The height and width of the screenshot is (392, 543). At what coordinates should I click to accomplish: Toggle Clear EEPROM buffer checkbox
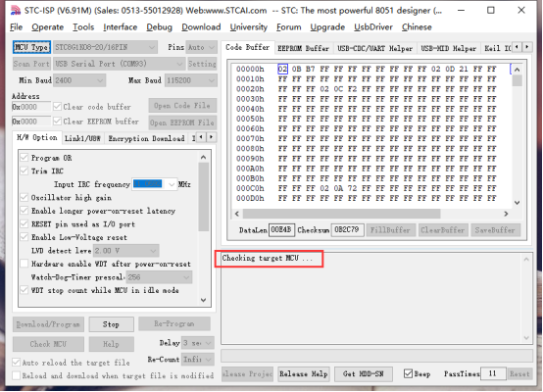[x=58, y=122]
